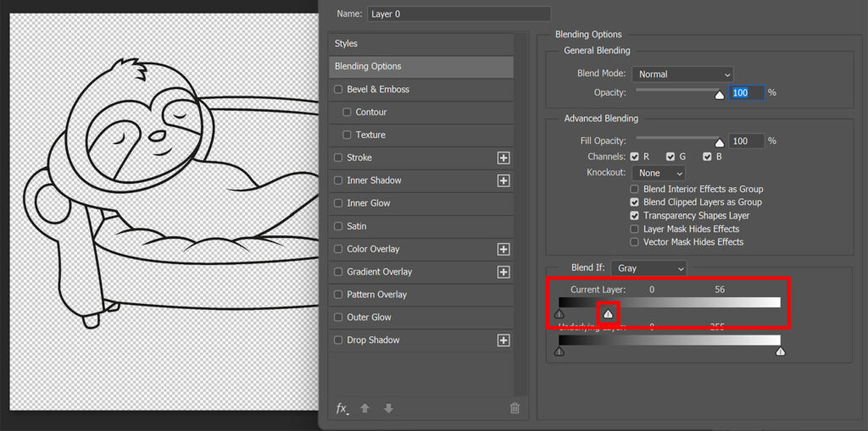Click plus icon beside Gradient Overlay
Viewport: 868px width, 431px height.
(x=503, y=272)
